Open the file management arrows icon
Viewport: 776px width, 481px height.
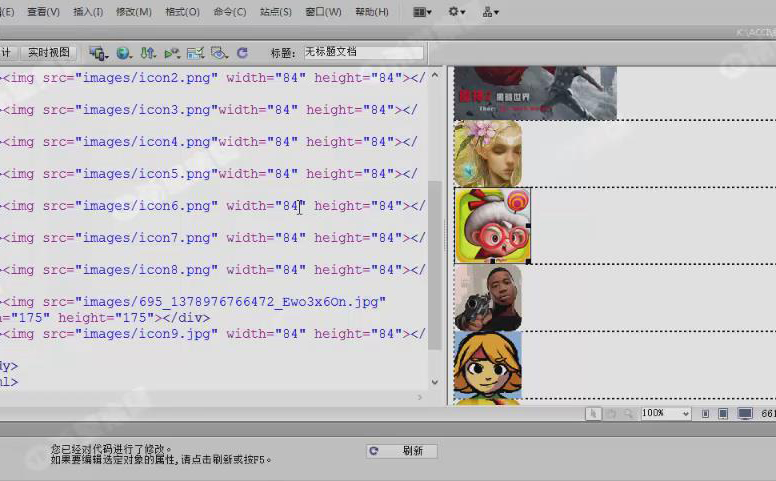point(148,52)
